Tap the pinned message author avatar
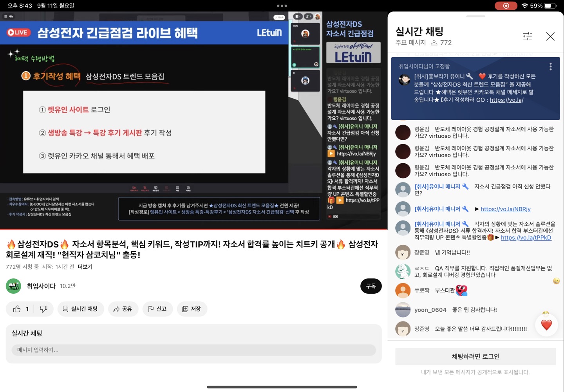 pos(404,80)
